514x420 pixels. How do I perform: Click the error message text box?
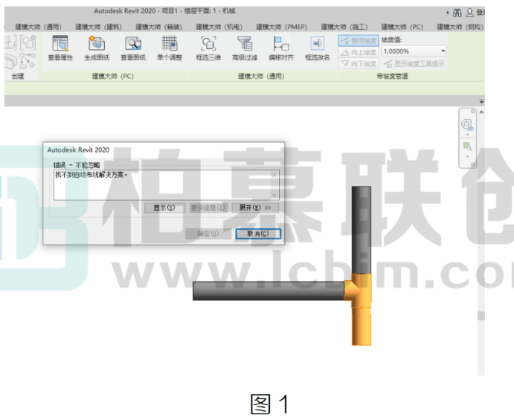pyautogui.click(x=167, y=185)
